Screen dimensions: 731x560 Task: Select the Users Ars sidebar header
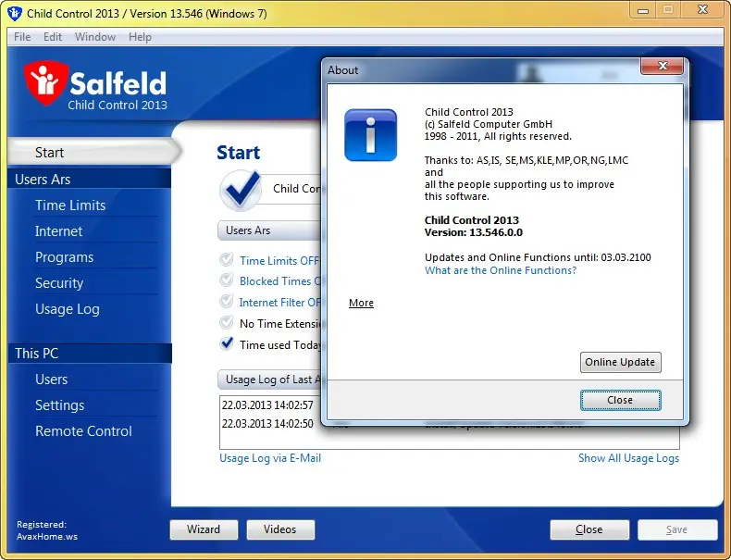[x=90, y=179]
